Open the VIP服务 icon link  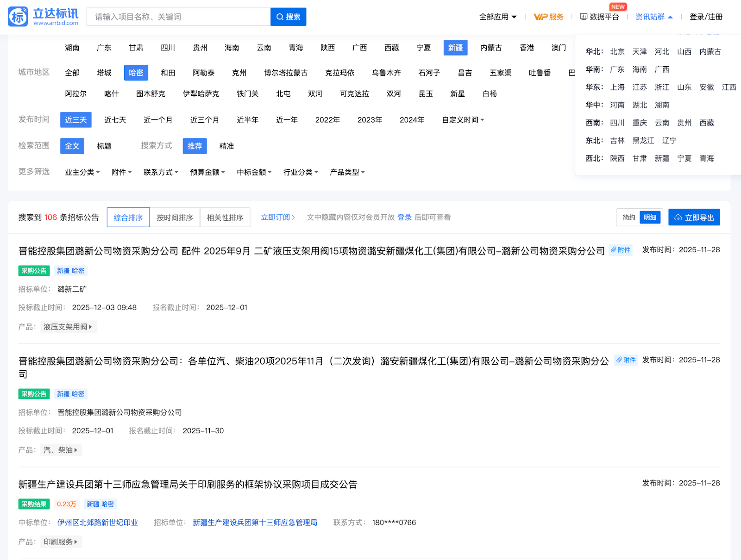pos(548,17)
